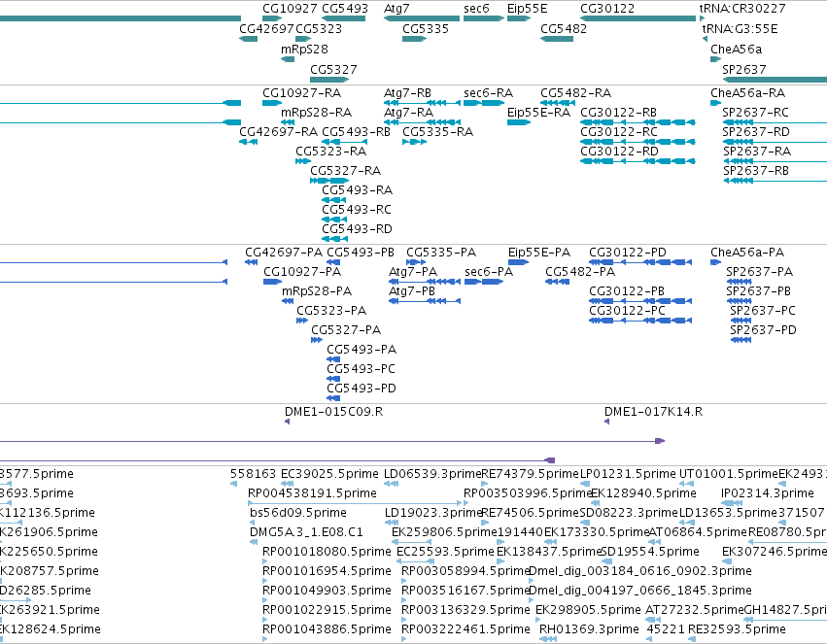Viewport: 827px width, 644px height.
Task: Click the CheA56a gene label
Action: click(737, 50)
